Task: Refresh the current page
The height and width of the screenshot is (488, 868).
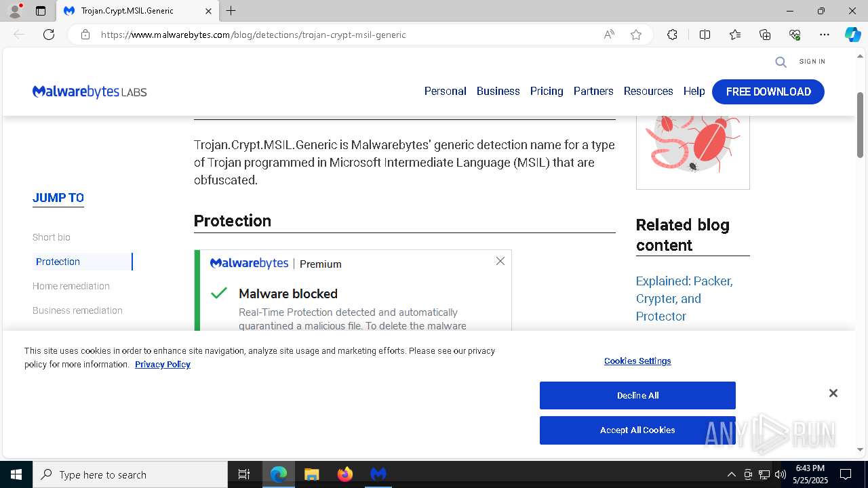Action: pyautogui.click(x=49, y=35)
